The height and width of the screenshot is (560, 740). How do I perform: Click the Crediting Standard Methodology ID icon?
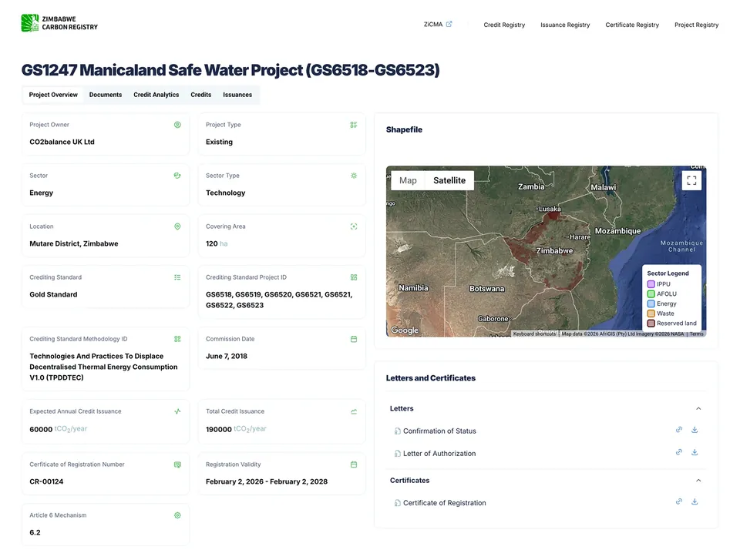[177, 339]
